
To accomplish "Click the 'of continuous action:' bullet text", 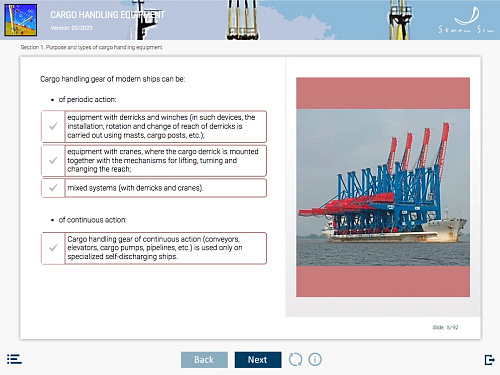I will 93,220.
